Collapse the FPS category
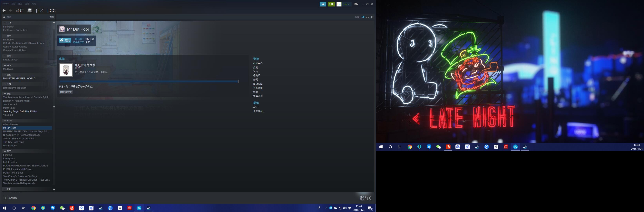Screen dimensions: 644x212 5,151
